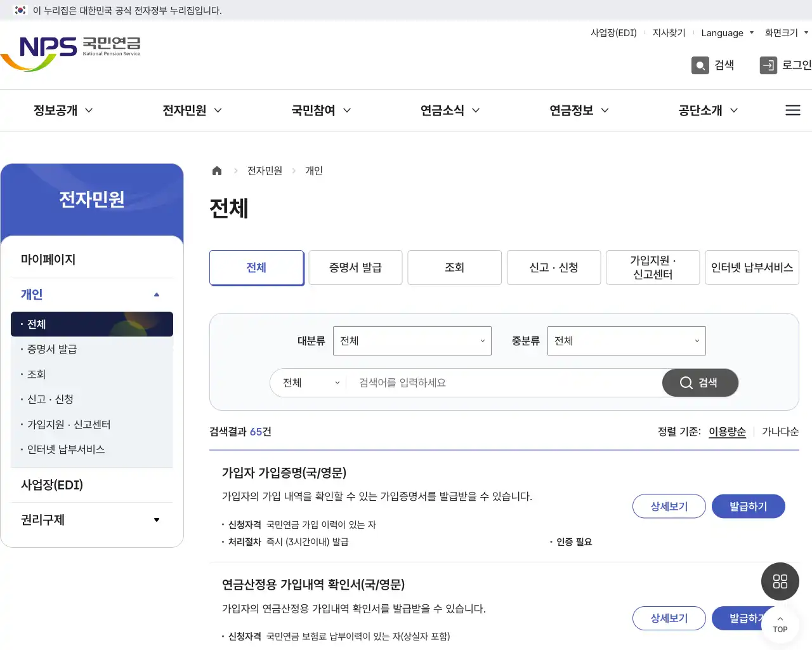
Task: Sort results by 가나다순
Action: tap(780, 432)
